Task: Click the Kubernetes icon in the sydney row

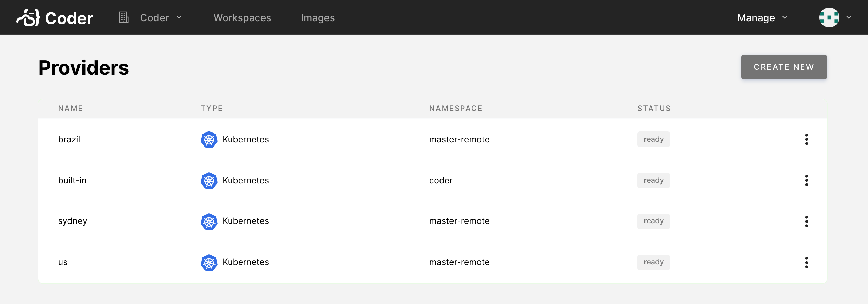Action: 209,221
